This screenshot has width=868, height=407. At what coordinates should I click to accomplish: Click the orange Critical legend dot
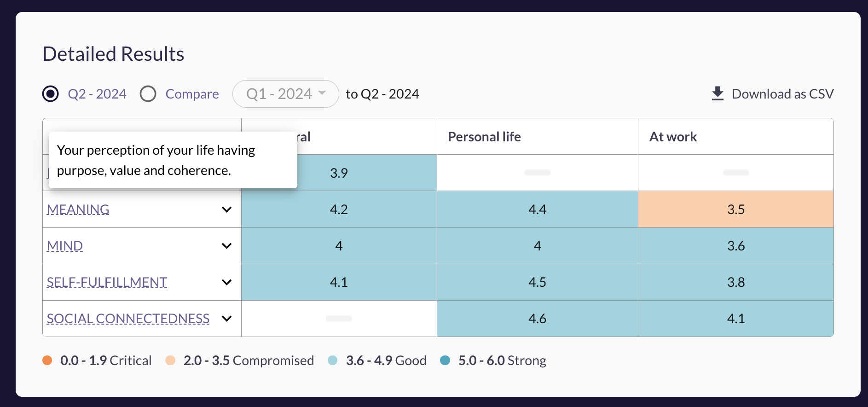[47, 360]
